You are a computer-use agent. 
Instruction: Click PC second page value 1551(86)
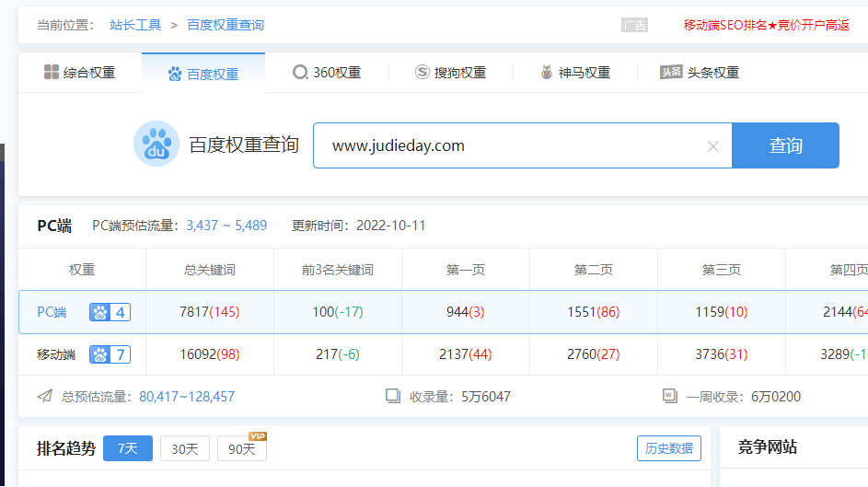(594, 312)
